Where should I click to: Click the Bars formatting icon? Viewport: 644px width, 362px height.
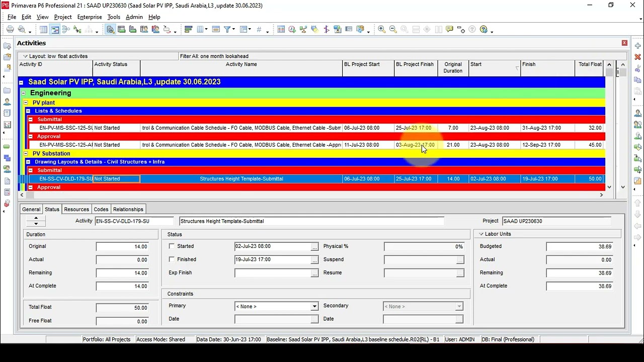pyautogui.click(x=188, y=30)
